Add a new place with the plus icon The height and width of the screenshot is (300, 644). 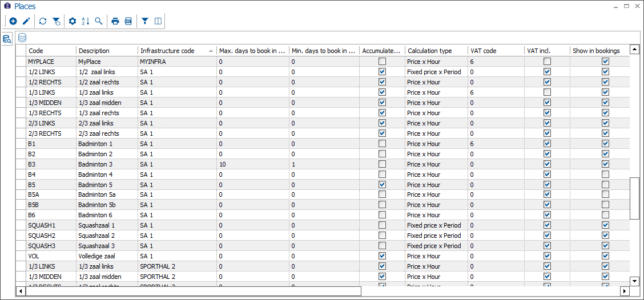(13, 21)
